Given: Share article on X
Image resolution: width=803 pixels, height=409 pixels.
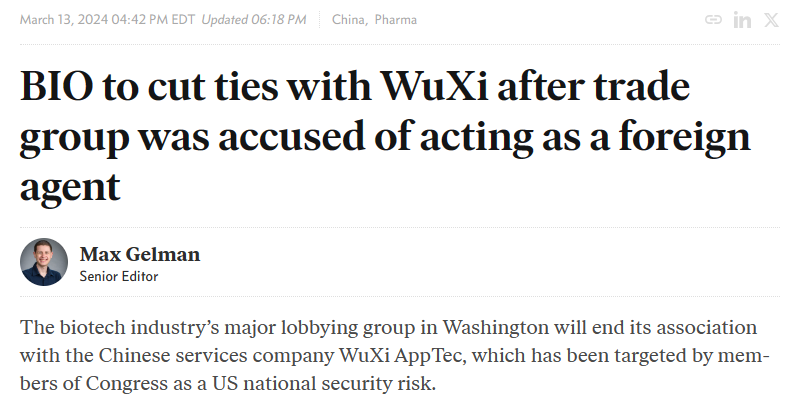Looking at the screenshot, I should coord(771,20).
